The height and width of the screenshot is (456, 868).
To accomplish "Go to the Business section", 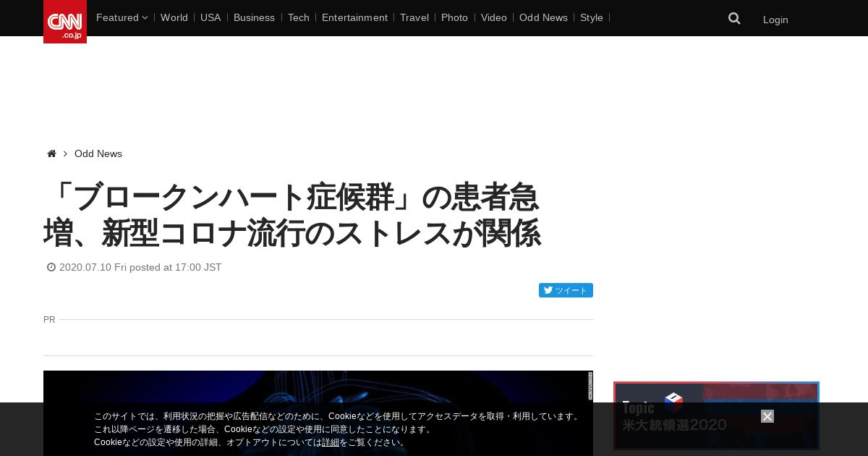I will (x=254, y=17).
